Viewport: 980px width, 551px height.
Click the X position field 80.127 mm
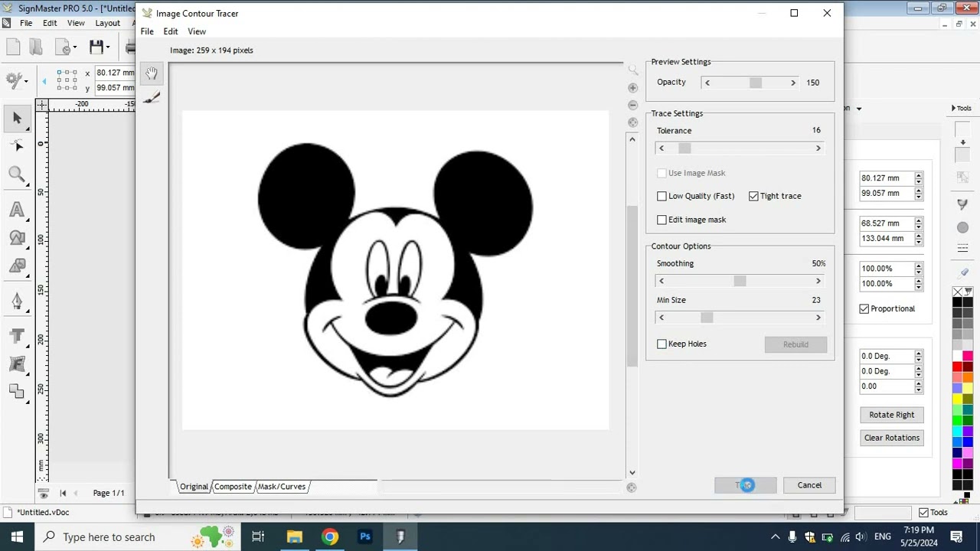887,178
